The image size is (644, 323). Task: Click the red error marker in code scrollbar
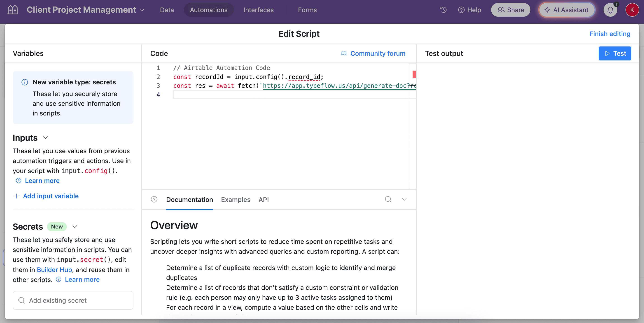click(x=414, y=74)
